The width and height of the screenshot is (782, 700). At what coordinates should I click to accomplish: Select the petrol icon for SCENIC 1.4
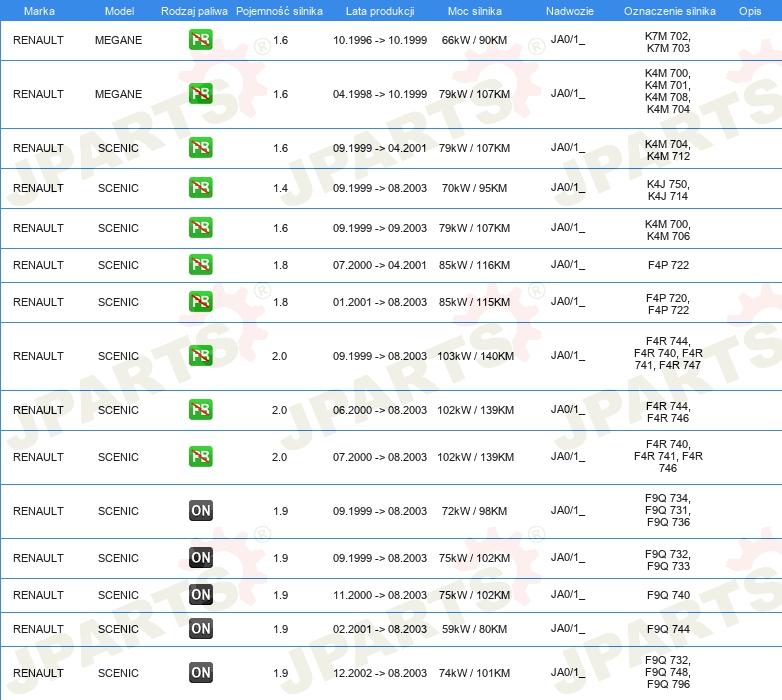tap(200, 188)
